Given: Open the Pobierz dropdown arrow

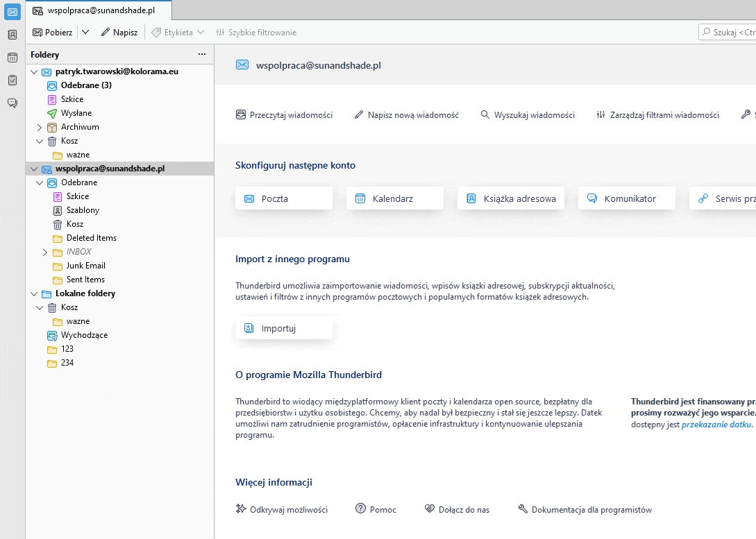Looking at the screenshot, I should tap(85, 32).
